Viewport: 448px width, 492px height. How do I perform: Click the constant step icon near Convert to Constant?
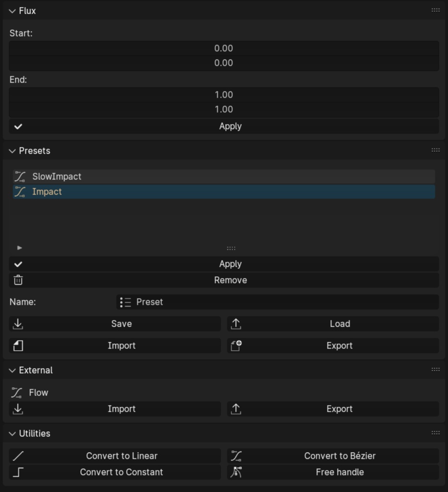tap(18, 472)
